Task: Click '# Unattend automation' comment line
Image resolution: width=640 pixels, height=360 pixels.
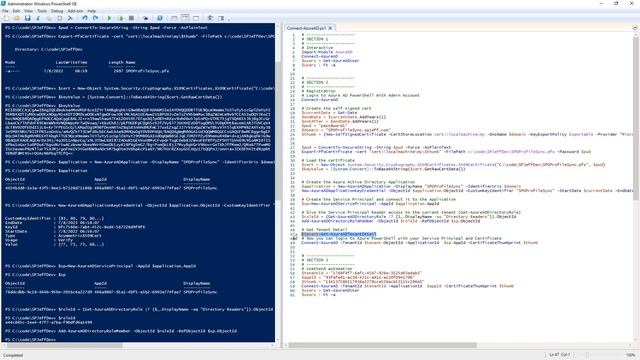Action: (327, 269)
